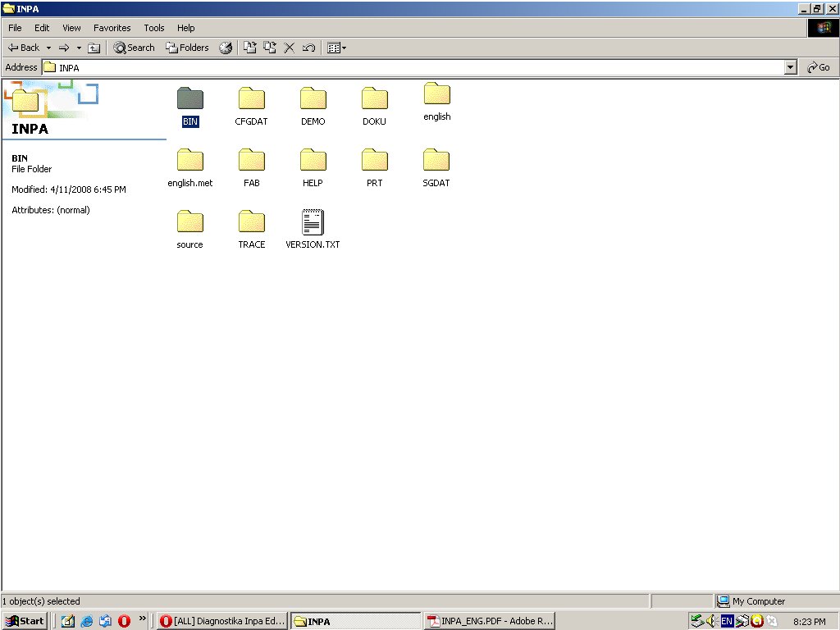Expand the Back button history arrow
This screenshot has width=840, height=630.
pyautogui.click(x=48, y=48)
